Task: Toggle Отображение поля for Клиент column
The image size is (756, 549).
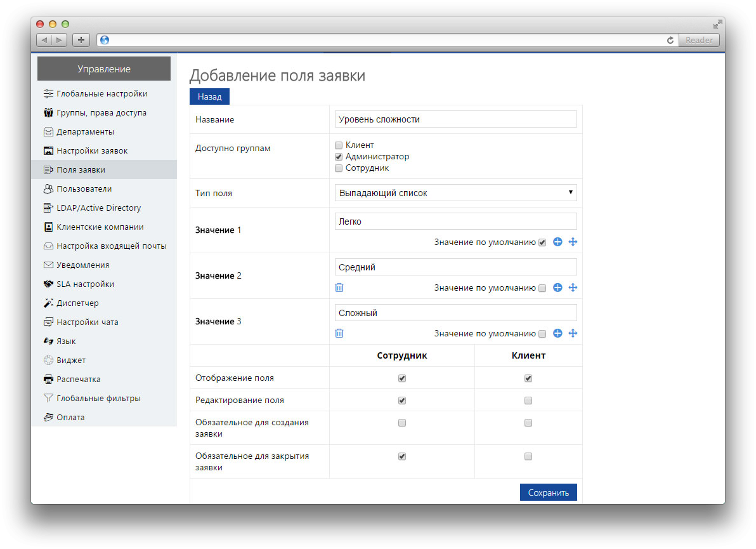Action: tap(528, 378)
